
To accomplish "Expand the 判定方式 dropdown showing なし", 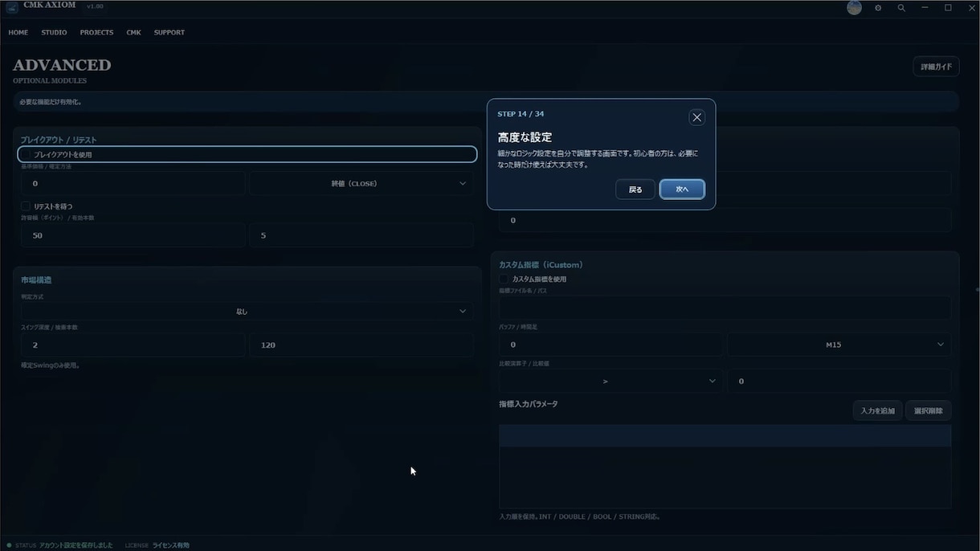I will [x=247, y=311].
